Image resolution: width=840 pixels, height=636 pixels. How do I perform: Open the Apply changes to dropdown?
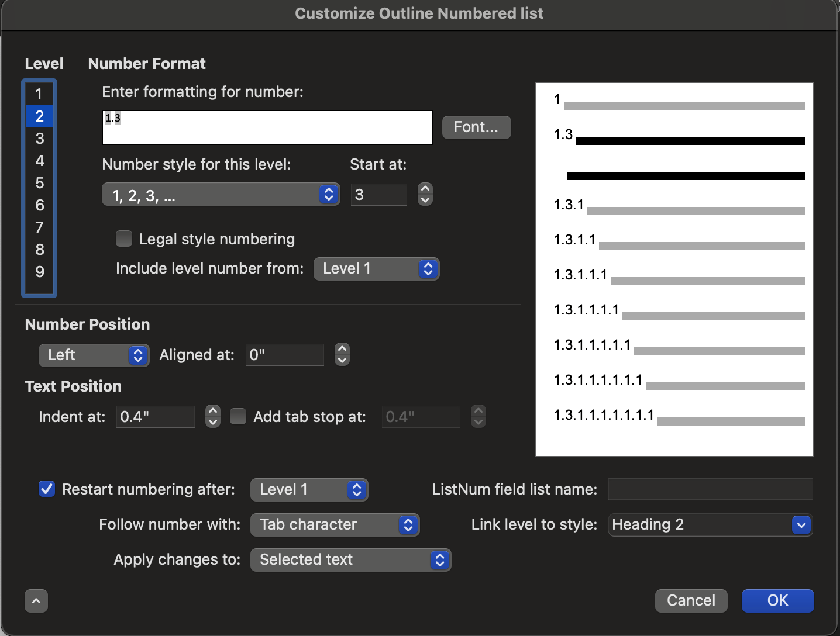[x=351, y=559]
